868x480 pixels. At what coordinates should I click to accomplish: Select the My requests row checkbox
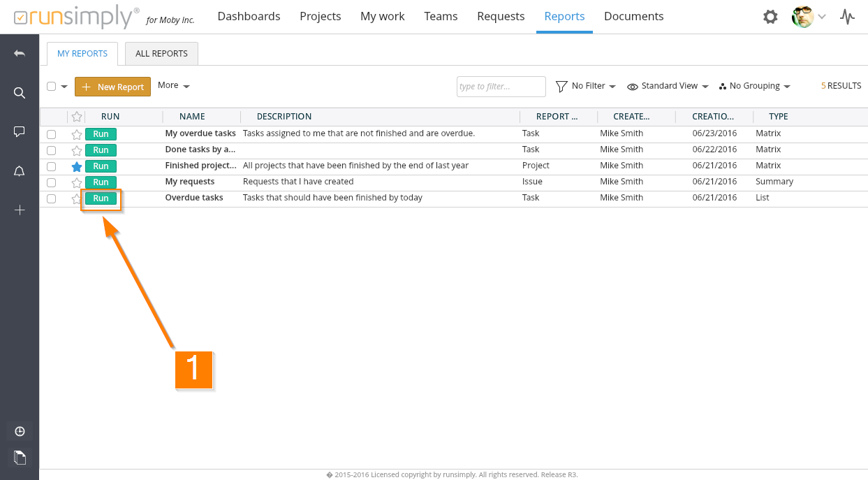(52, 182)
